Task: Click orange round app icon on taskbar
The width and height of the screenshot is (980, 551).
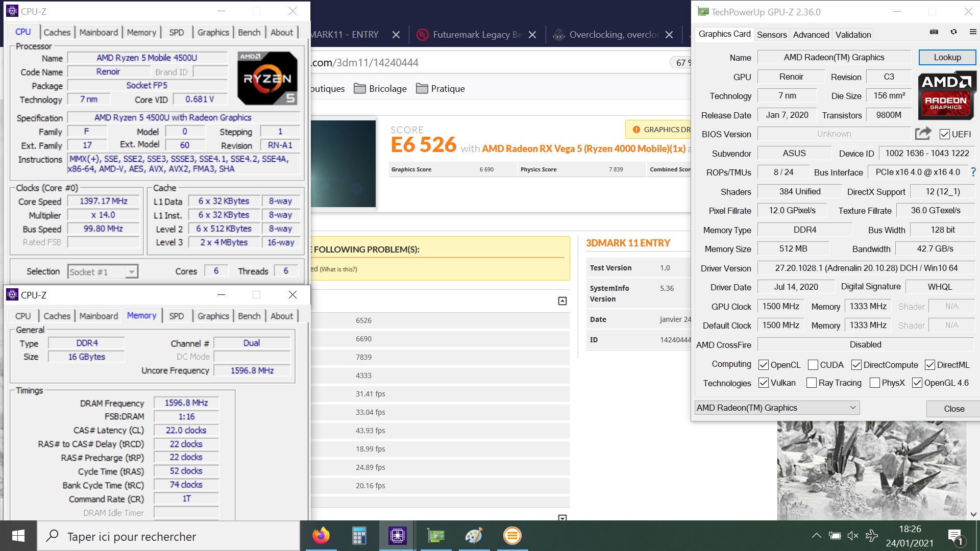Action: click(x=512, y=536)
